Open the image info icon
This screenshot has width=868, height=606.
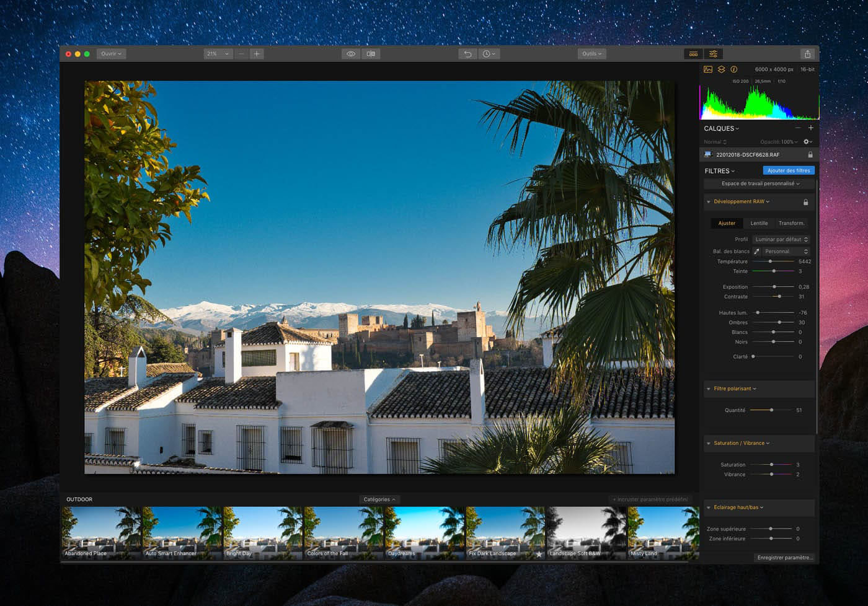(x=734, y=69)
